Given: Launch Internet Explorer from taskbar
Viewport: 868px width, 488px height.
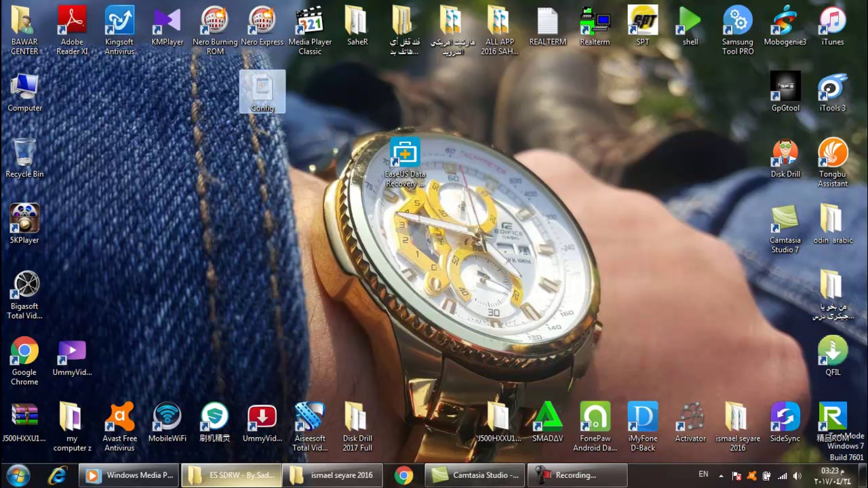Looking at the screenshot, I should pos(58,475).
